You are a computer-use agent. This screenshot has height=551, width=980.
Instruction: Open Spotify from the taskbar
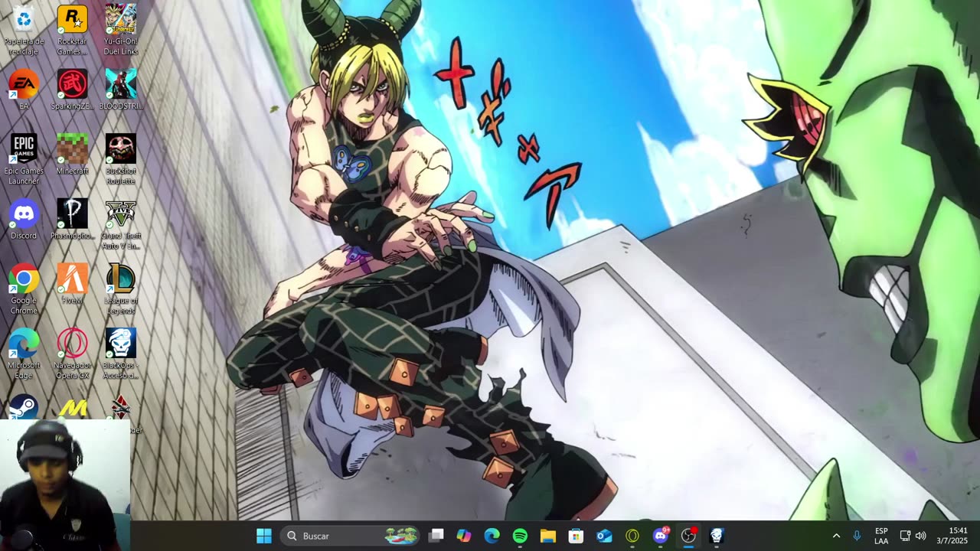click(520, 536)
